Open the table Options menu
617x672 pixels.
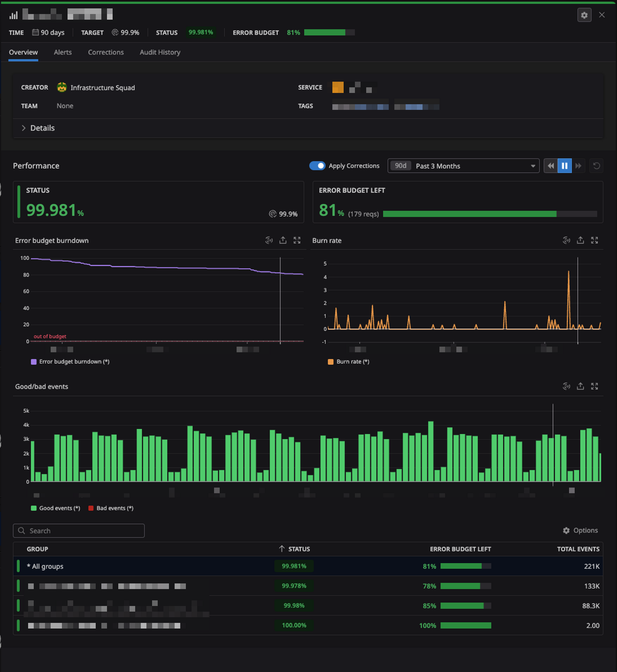580,531
